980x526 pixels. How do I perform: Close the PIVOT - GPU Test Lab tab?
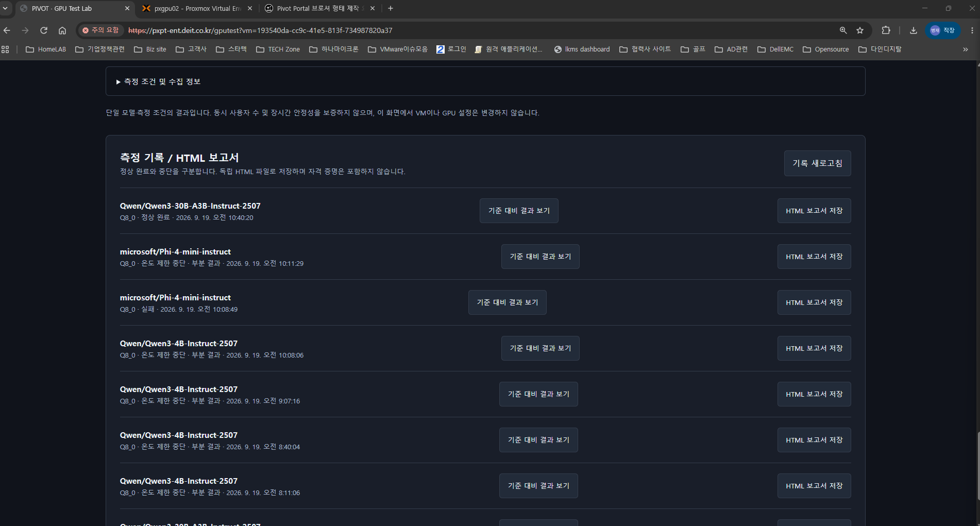[x=127, y=8]
